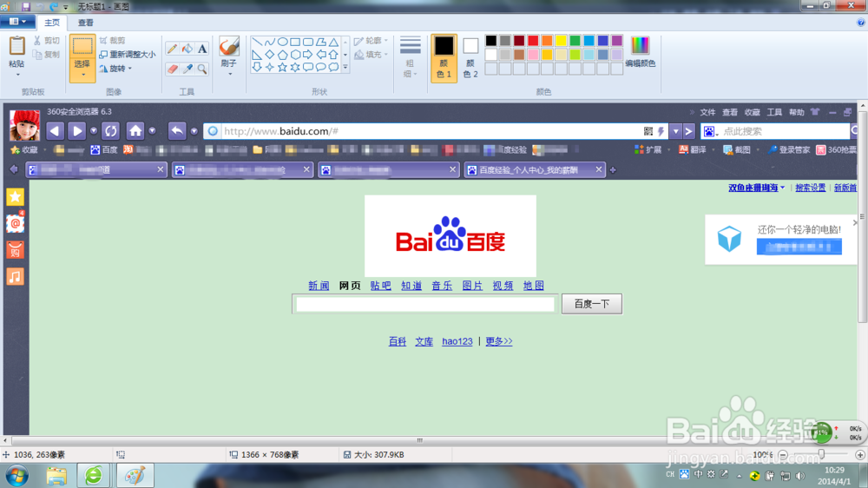This screenshot has height=488, width=868.
Task: Select the Eraser tool
Action: pos(172,69)
